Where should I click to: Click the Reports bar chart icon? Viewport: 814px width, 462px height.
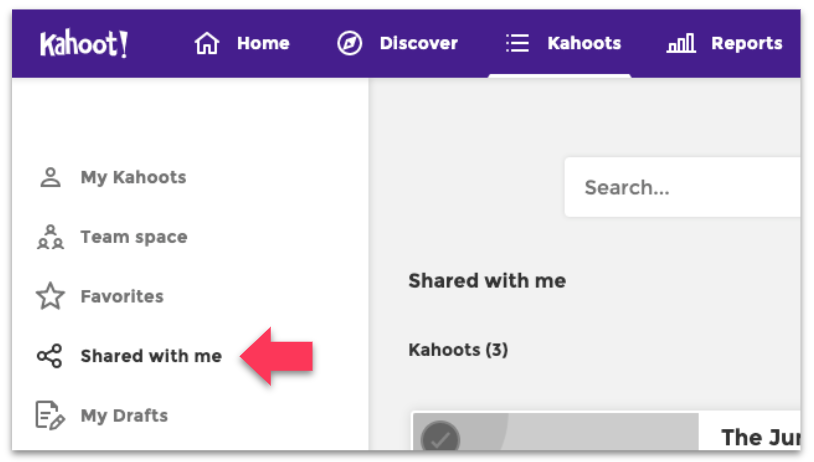click(681, 43)
